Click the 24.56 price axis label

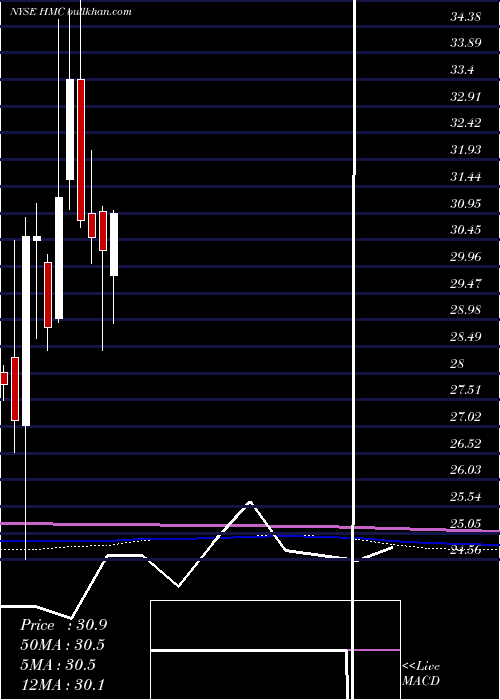pos(466,550)
